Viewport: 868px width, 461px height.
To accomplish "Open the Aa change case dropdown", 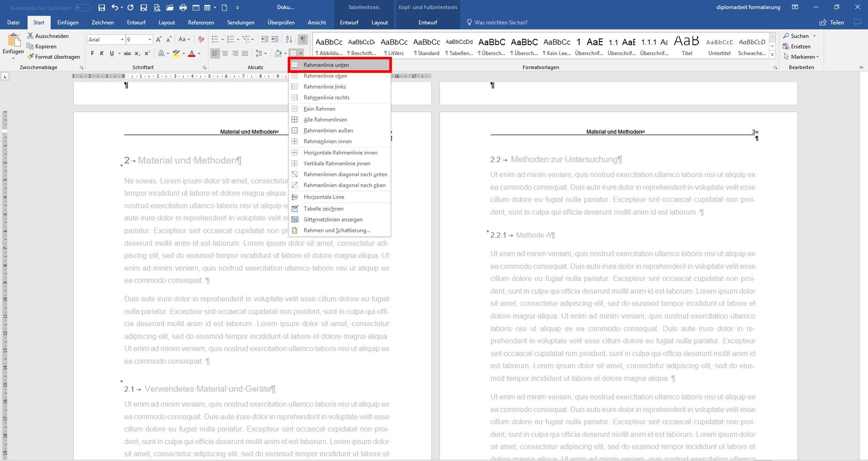I will click(184, 39).
